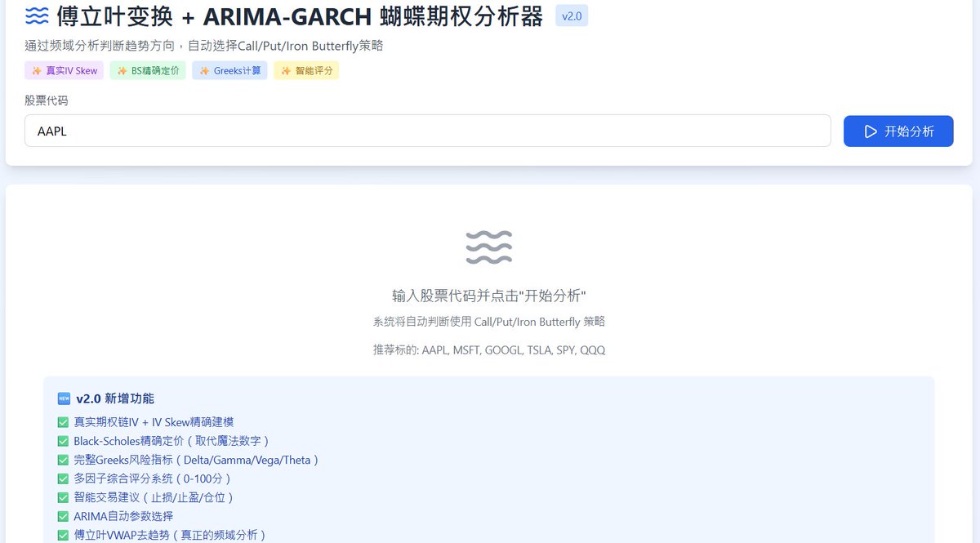Start analysis with the 开始分析 button
The image size is (980, 543).
(898, 131)
